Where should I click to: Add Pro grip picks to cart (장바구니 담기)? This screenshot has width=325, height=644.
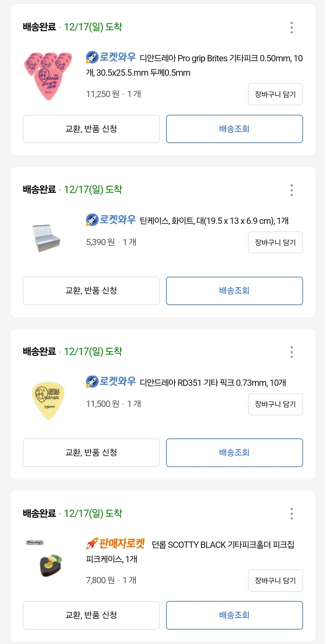click(275, 94)
